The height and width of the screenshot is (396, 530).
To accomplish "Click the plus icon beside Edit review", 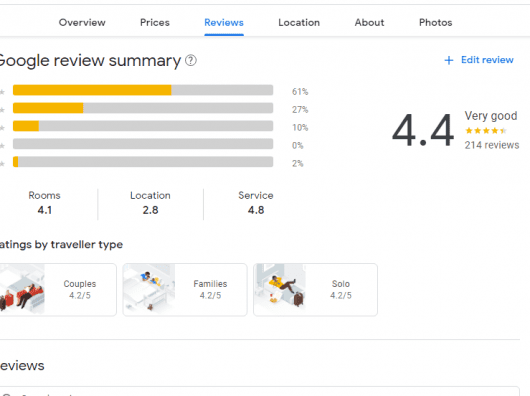I will pyautogui.click(x=449, y=60).
